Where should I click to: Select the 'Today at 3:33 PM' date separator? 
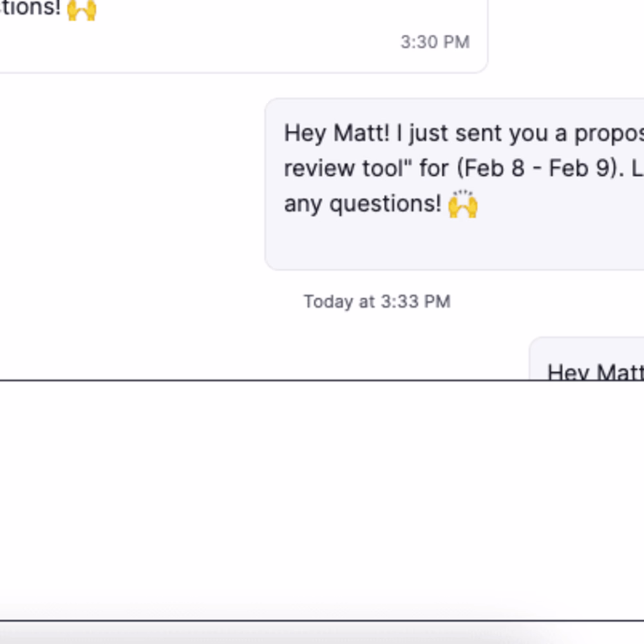(x=377, y=301)
